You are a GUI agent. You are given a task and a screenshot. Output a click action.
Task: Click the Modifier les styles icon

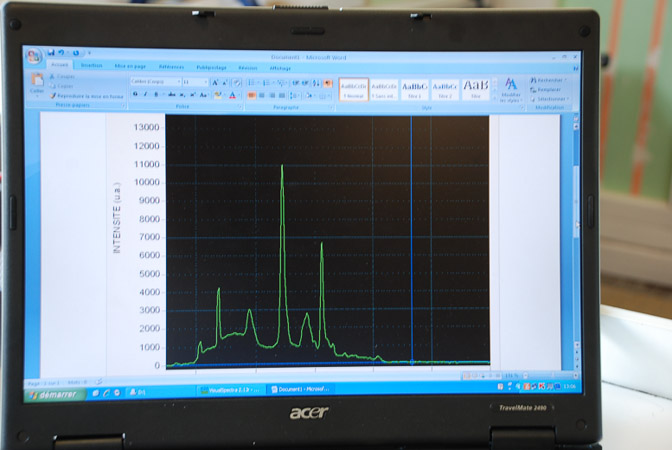click(x=511, y=88)
